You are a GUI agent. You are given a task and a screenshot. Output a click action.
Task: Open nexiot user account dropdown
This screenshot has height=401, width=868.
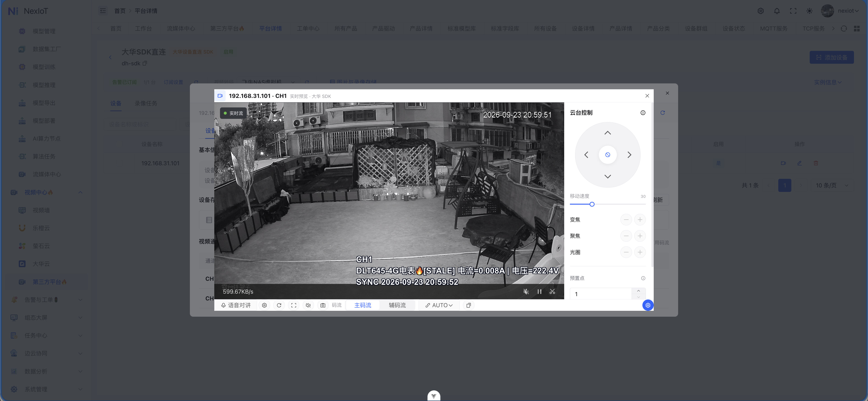(x=848, y=11)
